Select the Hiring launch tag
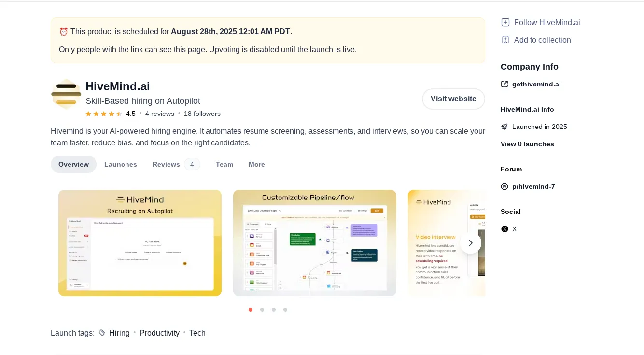Viewport: 644px width, 355px height. click(x=119, y=333)
